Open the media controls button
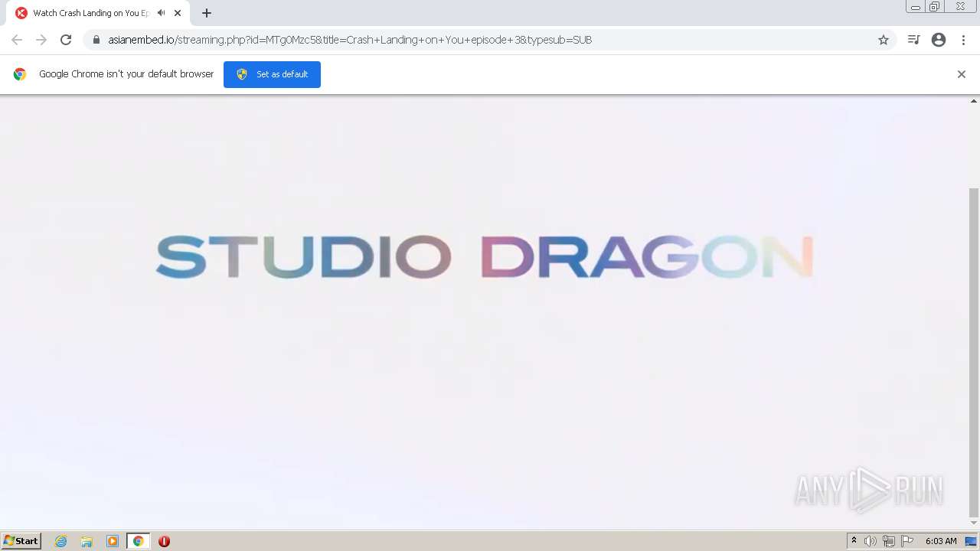Viewport: 980px width, 551px height. click(913, 40)
